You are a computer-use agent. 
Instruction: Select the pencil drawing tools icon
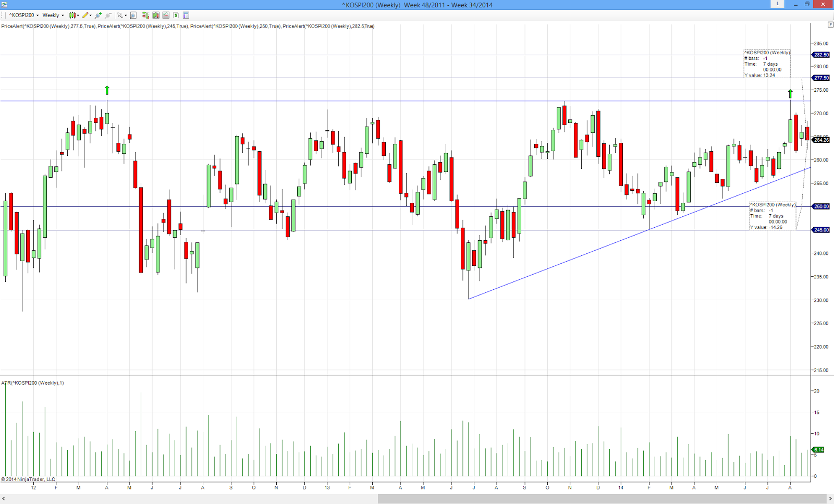pyautogui.click(x=85, y=15)
